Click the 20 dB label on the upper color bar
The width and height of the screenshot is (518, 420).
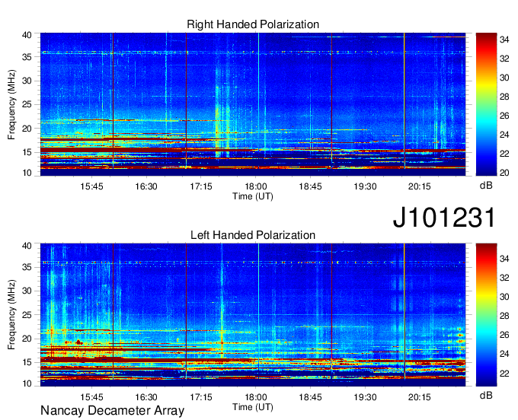[x=504, y=173]
